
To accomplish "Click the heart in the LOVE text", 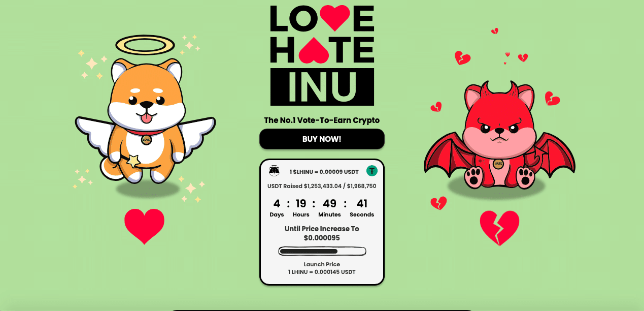I will click(333, 18).
